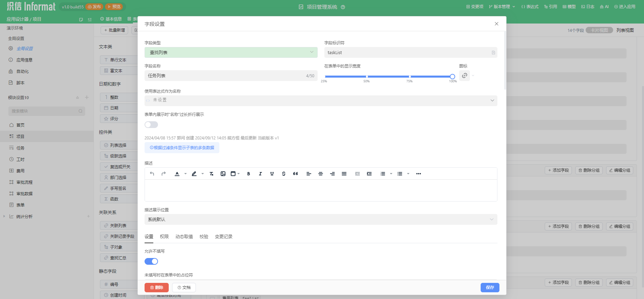The image size is (644, 299).
Task: Click the link icon picker
Action: coord(465,76)
